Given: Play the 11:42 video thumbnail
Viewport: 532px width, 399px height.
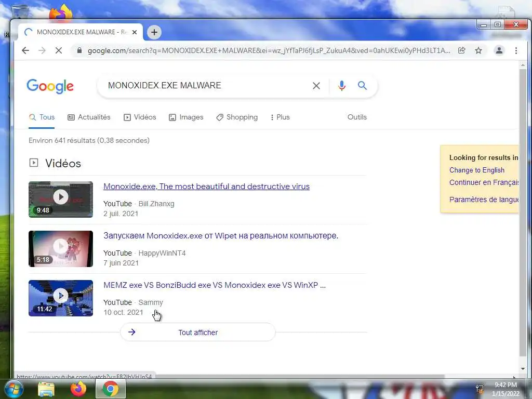Looking at the screenshot, I should click(61, 298).
